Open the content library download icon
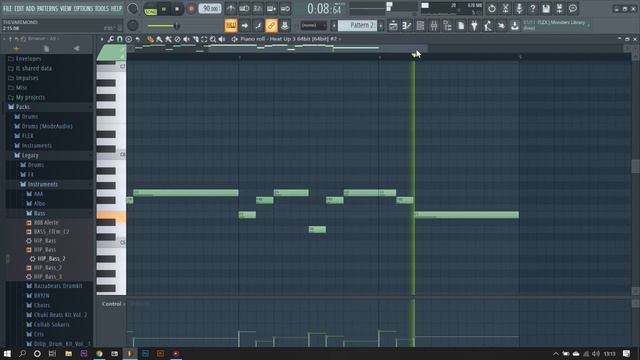This screenshot has height=360, width=640. [x=515, y=26]
